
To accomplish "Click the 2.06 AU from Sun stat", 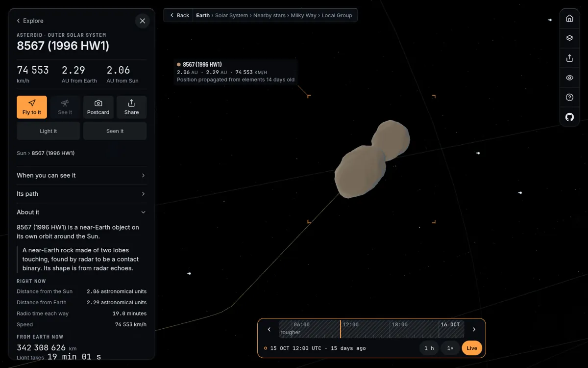I will tap(122, 74).
